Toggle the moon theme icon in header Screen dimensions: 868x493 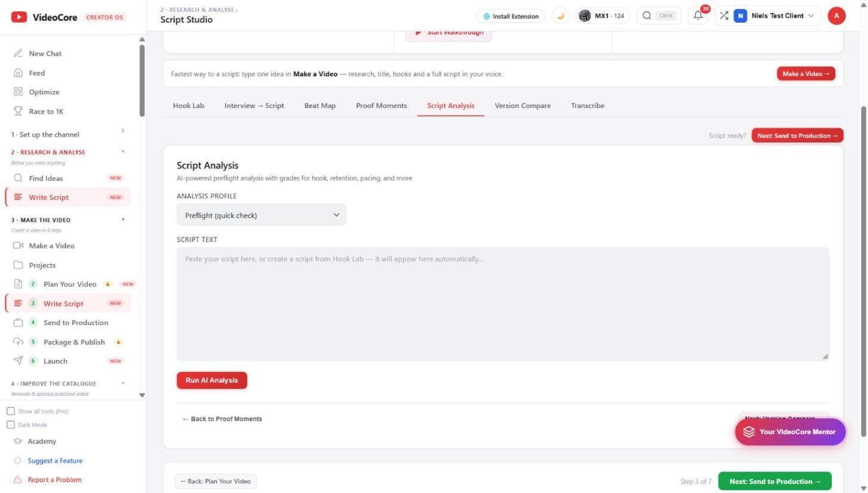(560, 16)
